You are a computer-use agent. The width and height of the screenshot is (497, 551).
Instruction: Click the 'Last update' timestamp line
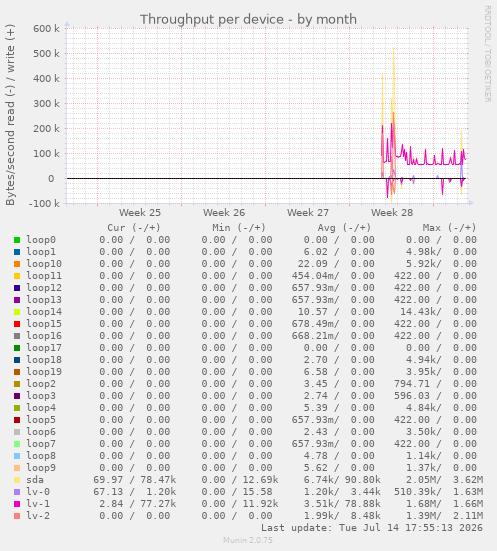372,527
